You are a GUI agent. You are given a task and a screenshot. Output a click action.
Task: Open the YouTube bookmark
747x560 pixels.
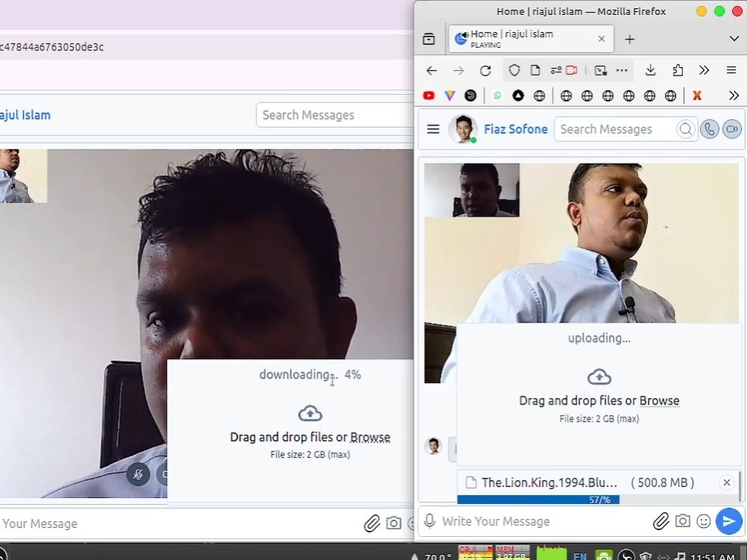click(429, 96)
